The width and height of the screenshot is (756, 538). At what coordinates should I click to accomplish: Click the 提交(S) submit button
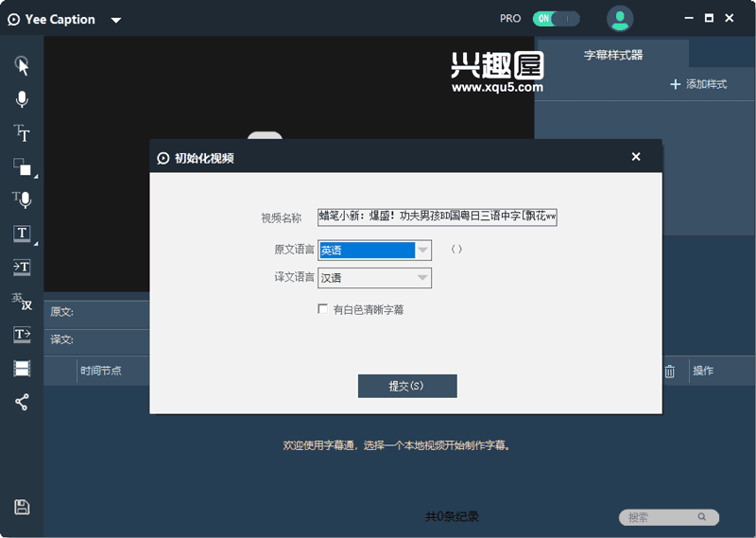pyautogui.click(x=407, y=386)
